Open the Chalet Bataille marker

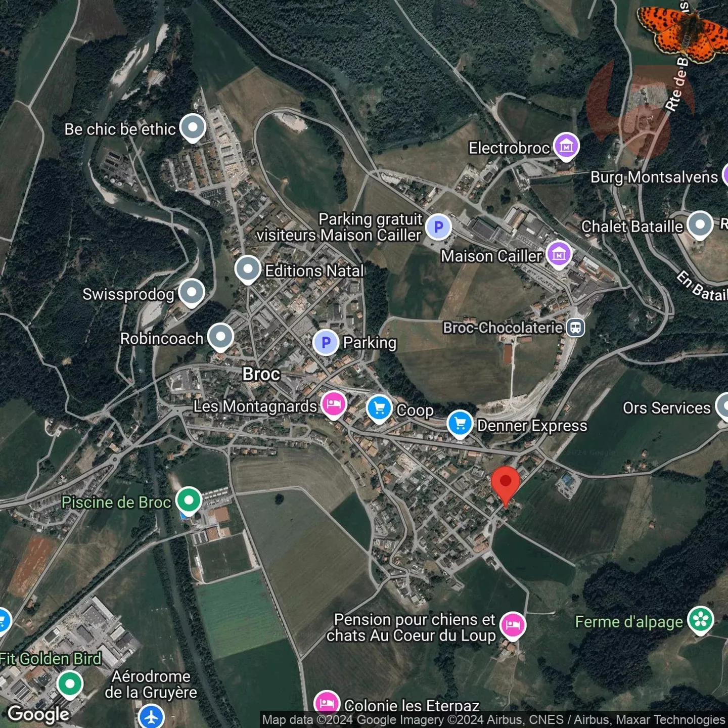(x=700, y=225)
